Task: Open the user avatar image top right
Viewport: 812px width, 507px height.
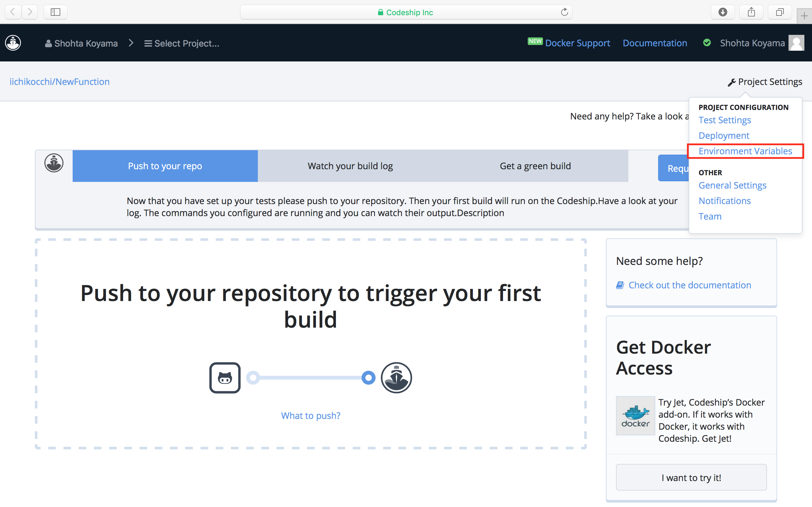Action: click(x=796, y=42)
